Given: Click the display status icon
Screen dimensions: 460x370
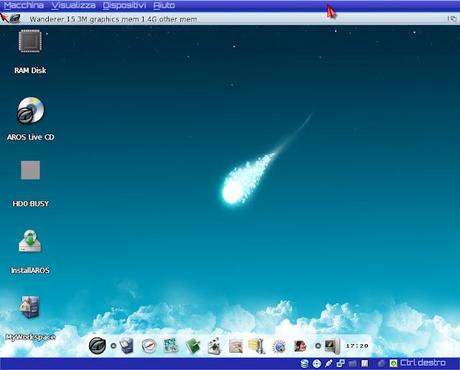Looking at the screenshot, I should click(365, 363).
